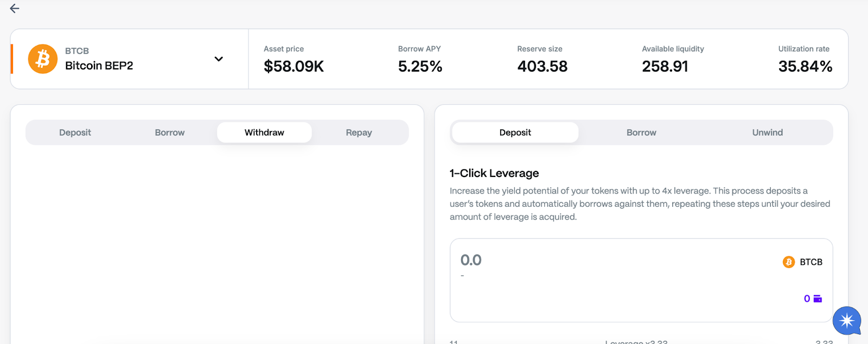
Task: Click the 1-Click Leverage heading
Action: click(x=494, y=173)
